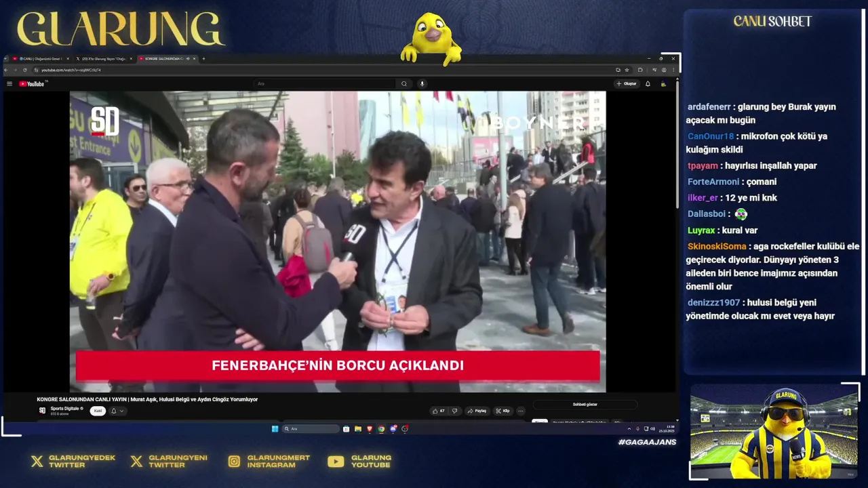View site information icon beside the URL

coord(36,70)
